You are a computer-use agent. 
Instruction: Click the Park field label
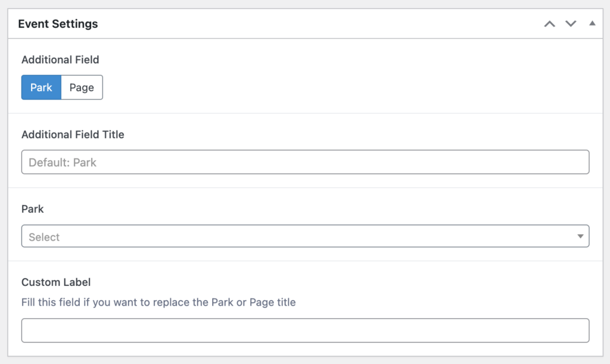coord(33,209)
